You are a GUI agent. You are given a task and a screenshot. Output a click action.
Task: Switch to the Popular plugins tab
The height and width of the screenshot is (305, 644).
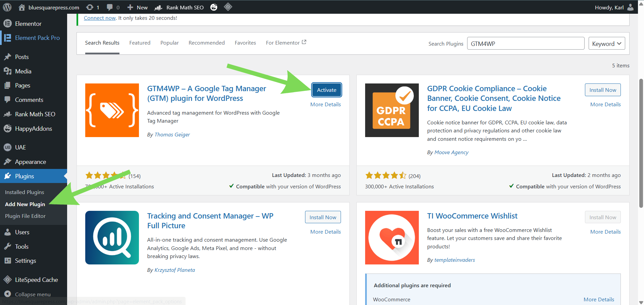(x=169, y=43)
